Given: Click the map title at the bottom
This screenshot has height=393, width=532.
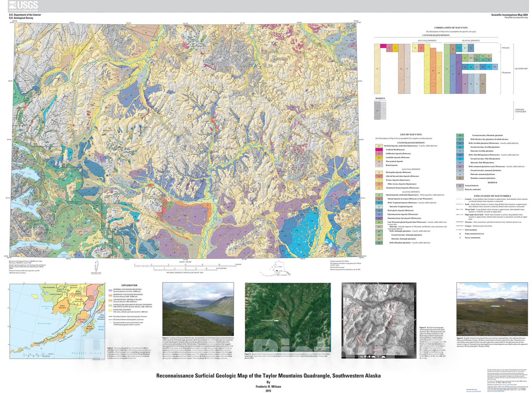Looking at the screenshot, I should (268, 376).
